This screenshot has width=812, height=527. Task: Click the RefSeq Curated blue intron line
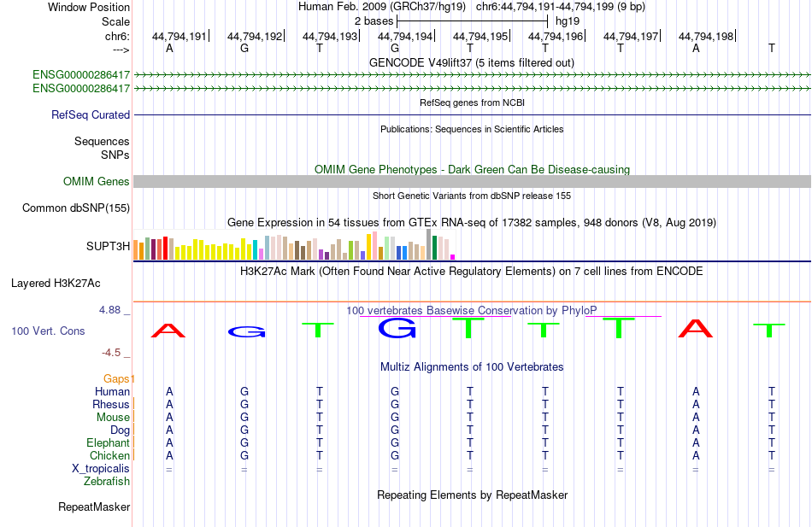472,115
